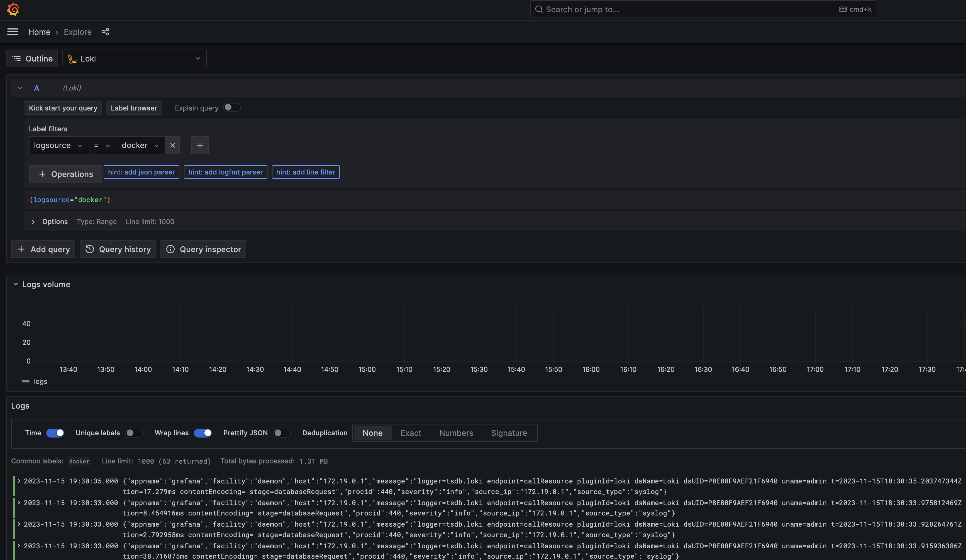Remove the logsource label filter
Image resolution: width=966 pixels, height=560 pixels.
coord(172,145)
